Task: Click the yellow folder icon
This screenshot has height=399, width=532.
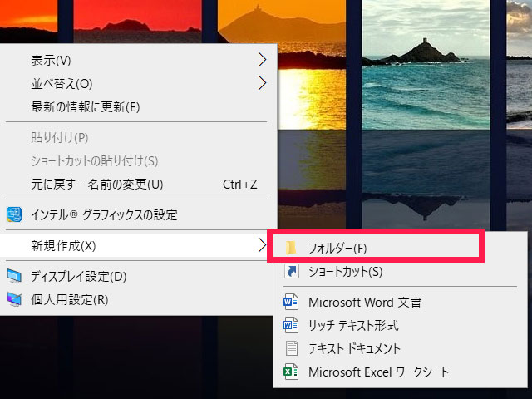Action: (x=291, y=248)
